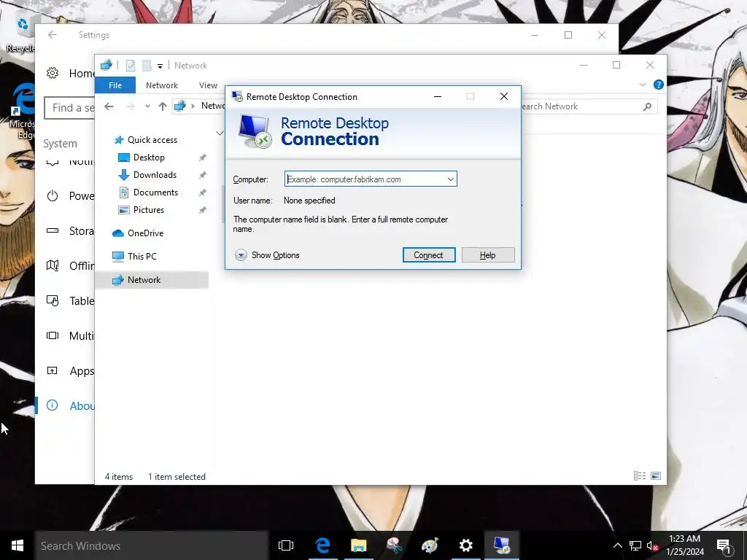Click the pin icon beside Documents
Screen dimensions: 747x560
203,192
